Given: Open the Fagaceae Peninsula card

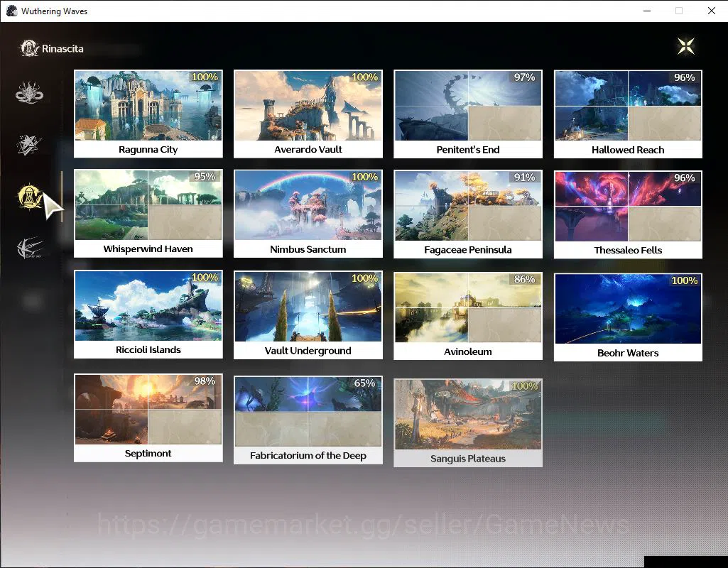Looking at the screenshot, I should click(468, 214).
